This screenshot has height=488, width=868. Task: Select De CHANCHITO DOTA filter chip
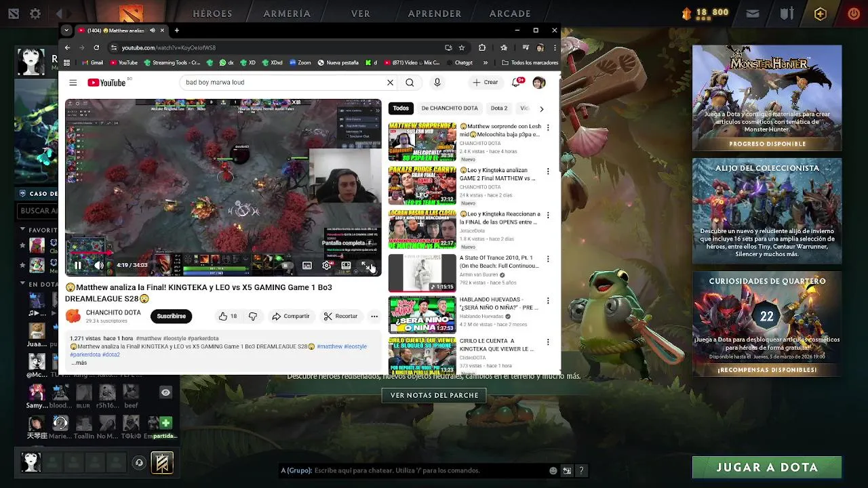pos(450,108)
